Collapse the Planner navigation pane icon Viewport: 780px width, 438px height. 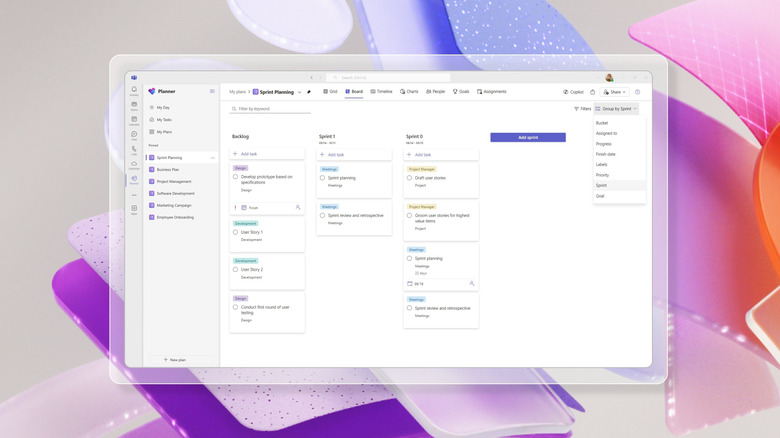[212, 91]
